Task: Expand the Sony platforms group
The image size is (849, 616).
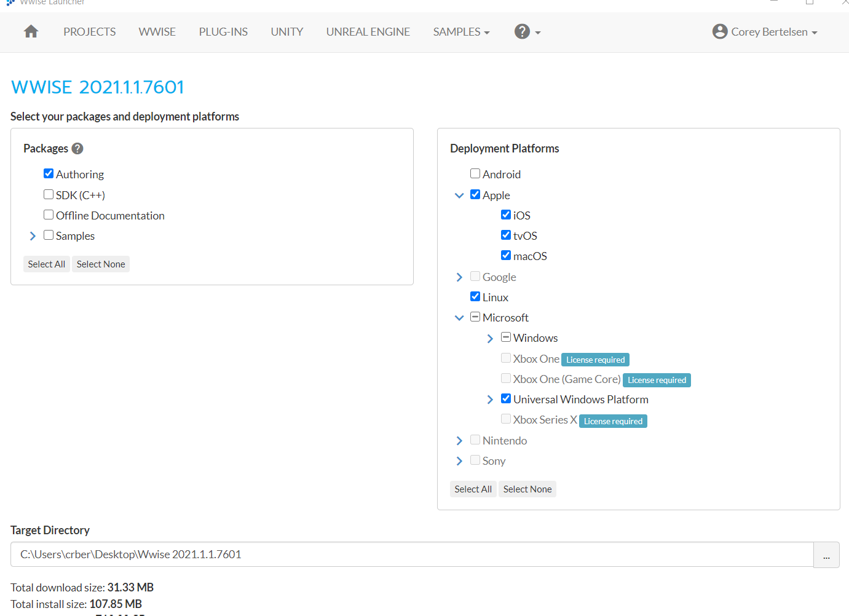Action: pyautogui.click(x=459, y=461)
